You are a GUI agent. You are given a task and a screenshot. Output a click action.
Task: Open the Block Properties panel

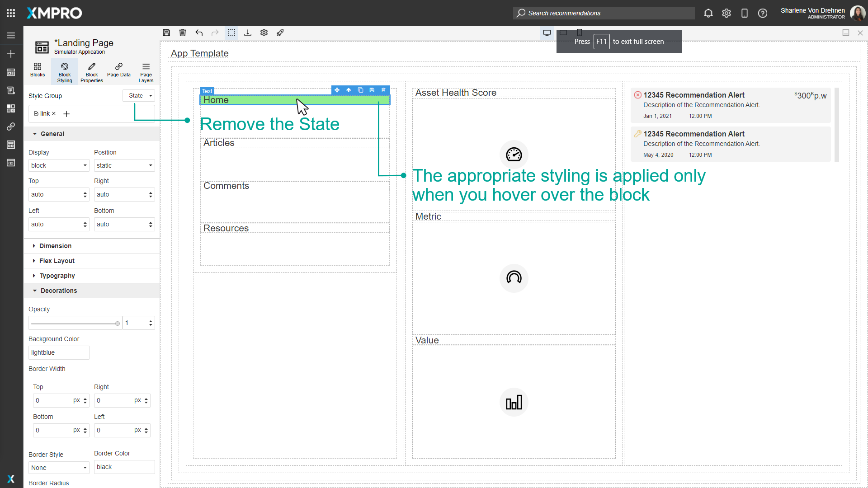[91, 71]
